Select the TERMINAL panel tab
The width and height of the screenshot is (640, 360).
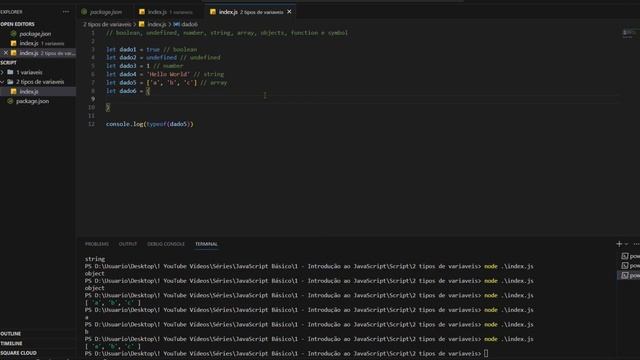(x=207, y=244)
